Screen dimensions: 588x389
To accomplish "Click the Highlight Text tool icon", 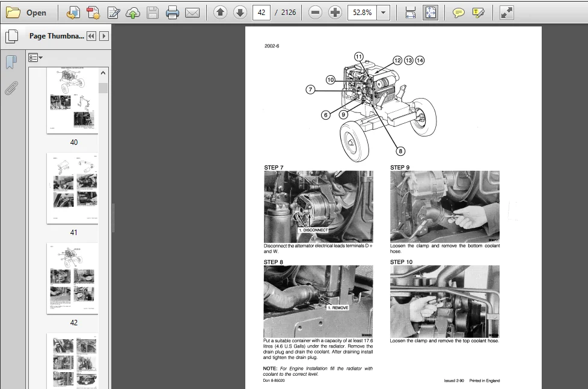I will pos(478,13).
